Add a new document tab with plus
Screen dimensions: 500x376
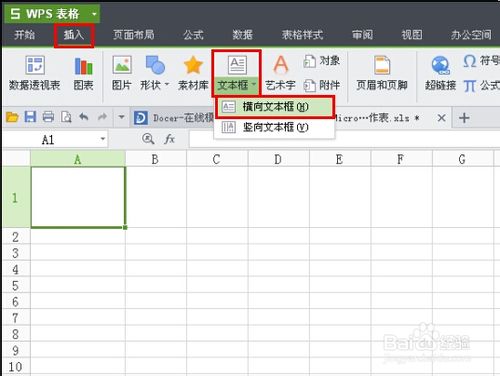coord(464,118)
